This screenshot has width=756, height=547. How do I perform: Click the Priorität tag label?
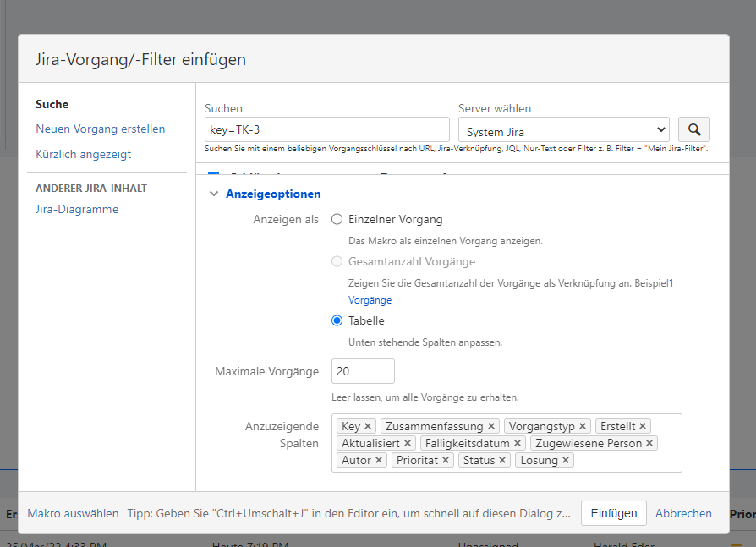[x=417, y=460]
